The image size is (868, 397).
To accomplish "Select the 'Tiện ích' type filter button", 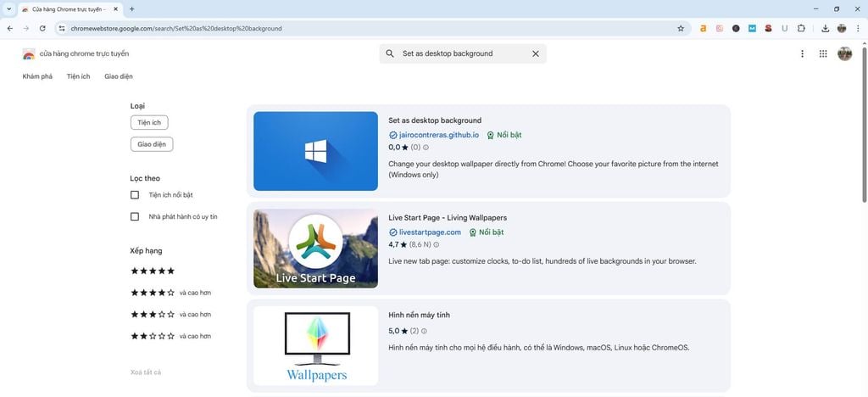I will click(x=149, y=123).
